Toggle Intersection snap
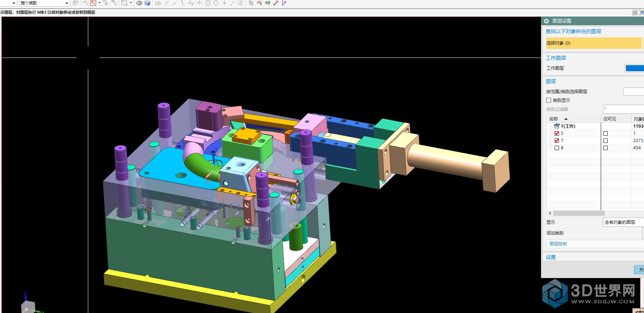The width and height of the screenshot is (644, 313). (x=200, y=3)
